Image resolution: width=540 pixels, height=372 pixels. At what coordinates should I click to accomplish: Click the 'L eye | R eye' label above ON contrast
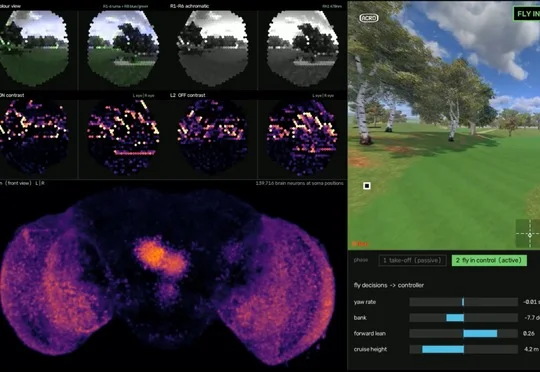coord(144,95)
